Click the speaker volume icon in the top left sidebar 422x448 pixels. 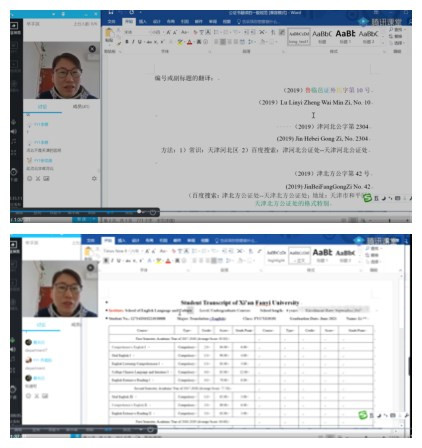[14, 132]
